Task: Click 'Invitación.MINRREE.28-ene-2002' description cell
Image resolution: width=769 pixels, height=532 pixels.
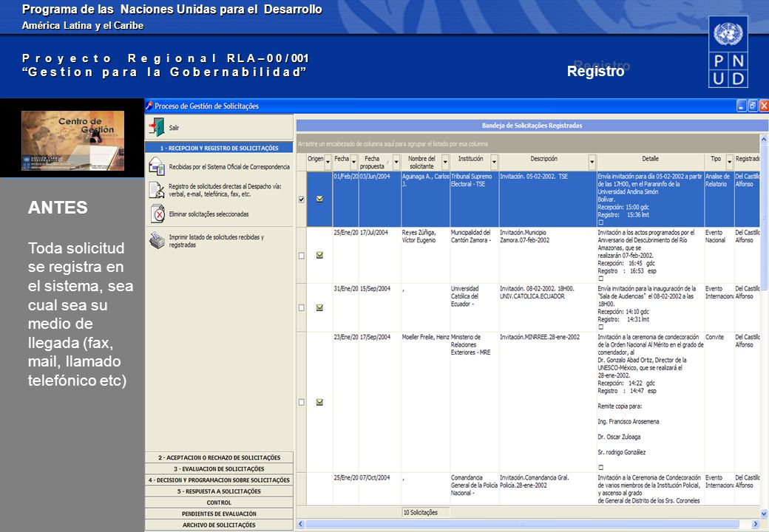Action: coord(548,402)
